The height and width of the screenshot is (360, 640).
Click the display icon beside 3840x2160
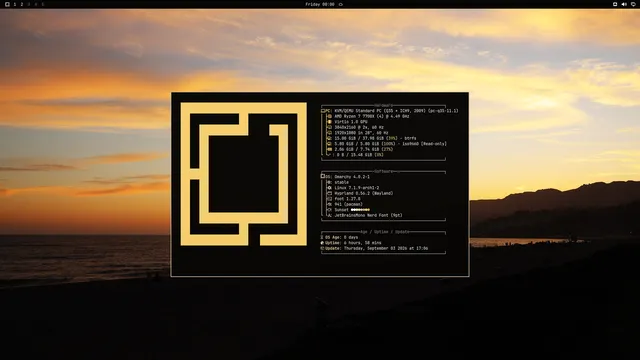329,127
